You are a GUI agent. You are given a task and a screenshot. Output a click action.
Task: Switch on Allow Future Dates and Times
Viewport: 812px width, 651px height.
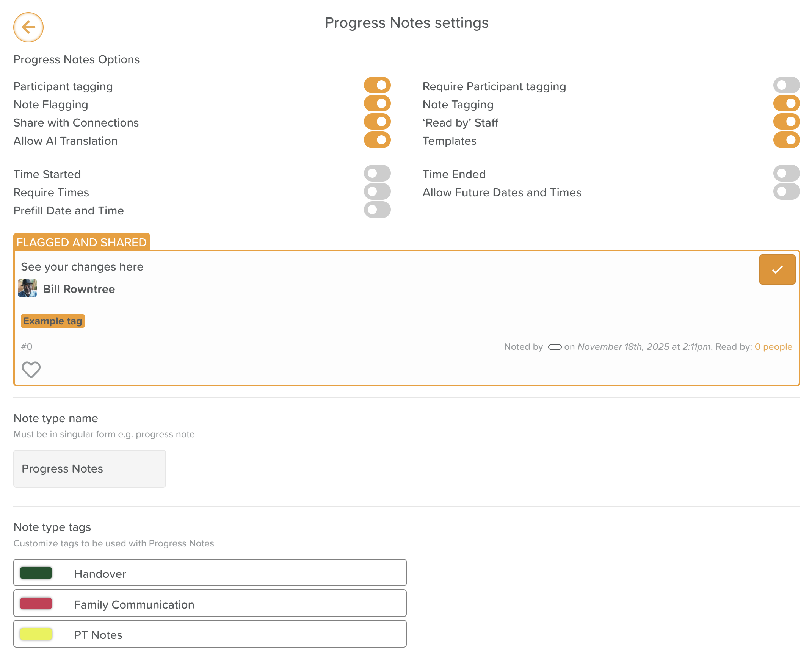coord(787,191)
